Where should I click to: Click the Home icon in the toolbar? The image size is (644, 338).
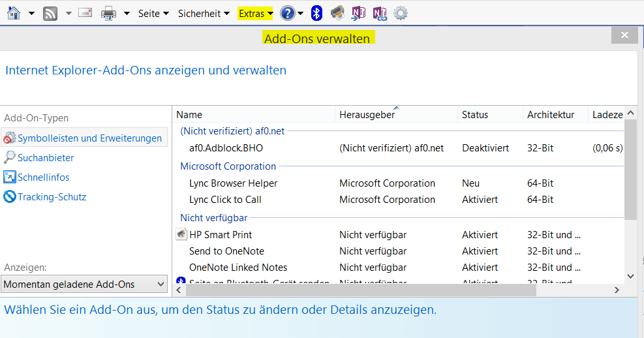click(x=14, y=13)
